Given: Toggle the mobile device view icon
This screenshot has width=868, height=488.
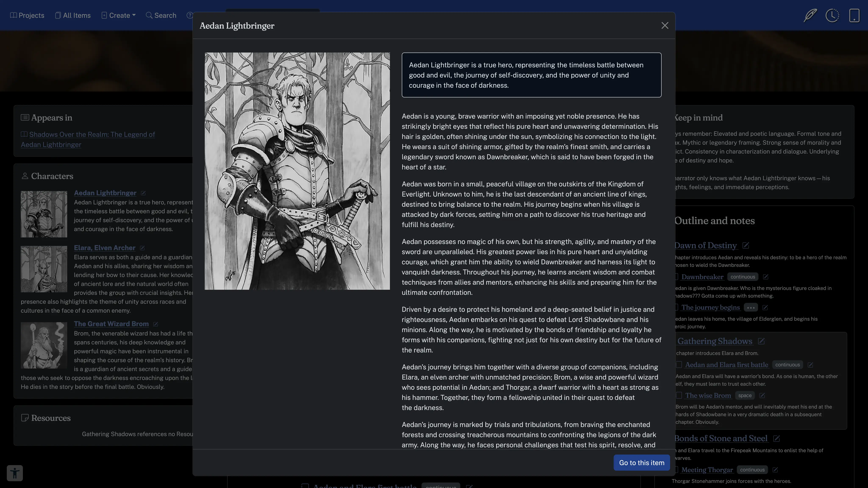Looking at the screenshot, I should click(x=854, y=15).
